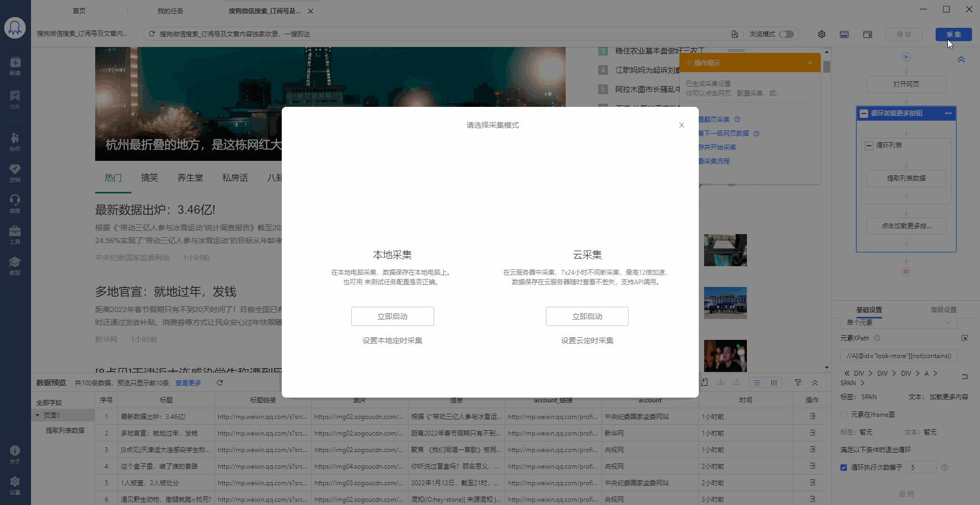Viewport: 980px width, 505px height.
Task: Click the page edit icon beside 浏览模式
Action: [735, 34]
